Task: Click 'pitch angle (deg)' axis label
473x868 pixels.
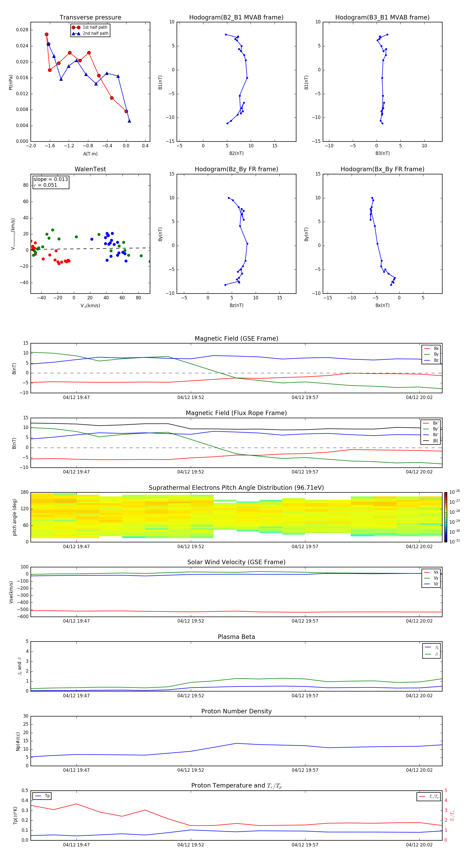Action: coord(14,517)
